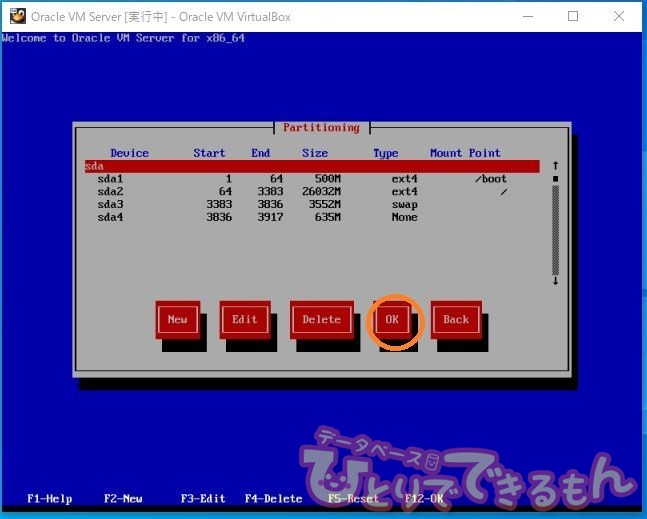Maximize the VirtualBox window
This screenshot has height=519, width=647.
[x=573, y=16]
